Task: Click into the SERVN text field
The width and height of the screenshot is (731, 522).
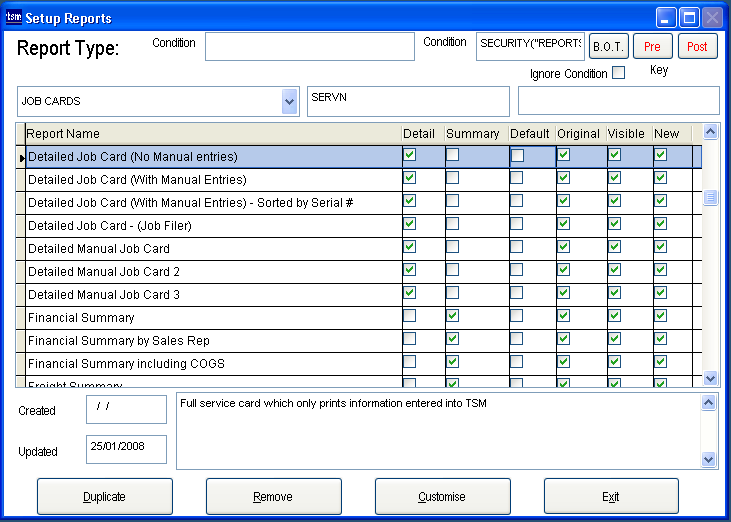Action: 408,101
